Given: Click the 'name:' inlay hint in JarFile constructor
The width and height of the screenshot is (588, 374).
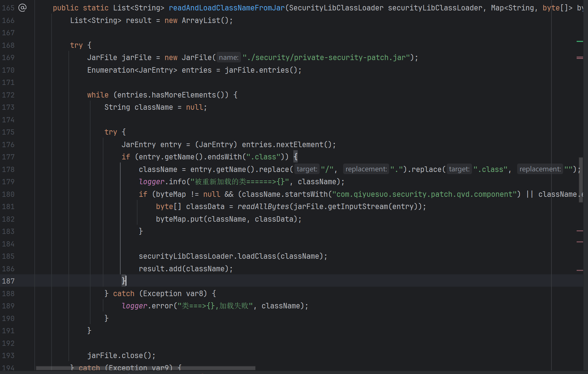Looking at the screenshot, I should pos(228,58).
